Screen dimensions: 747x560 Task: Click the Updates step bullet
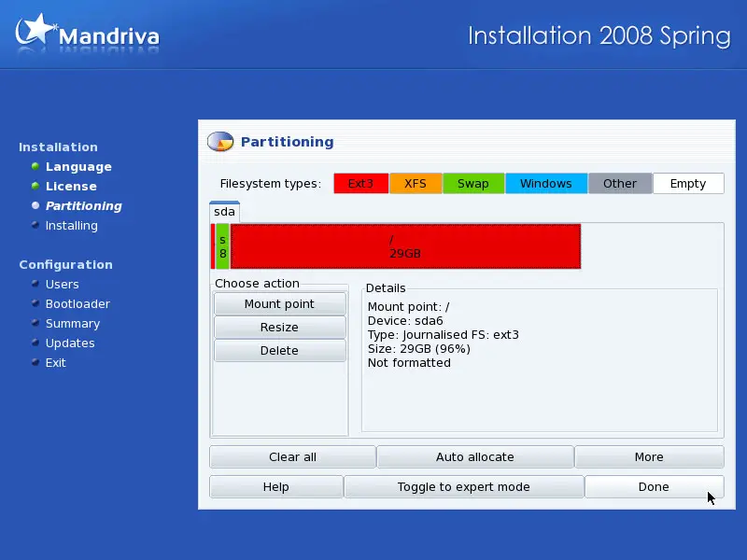(x=35, y=343)
